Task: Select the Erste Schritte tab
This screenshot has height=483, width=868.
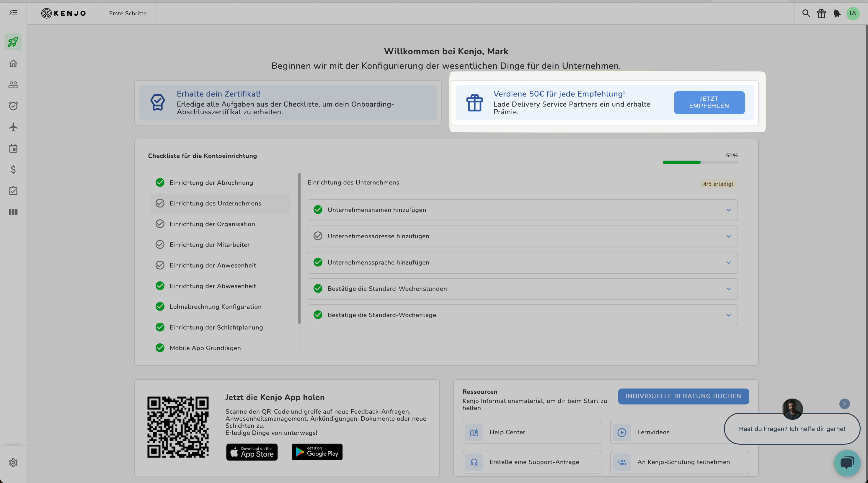Action: pos(128,14)
